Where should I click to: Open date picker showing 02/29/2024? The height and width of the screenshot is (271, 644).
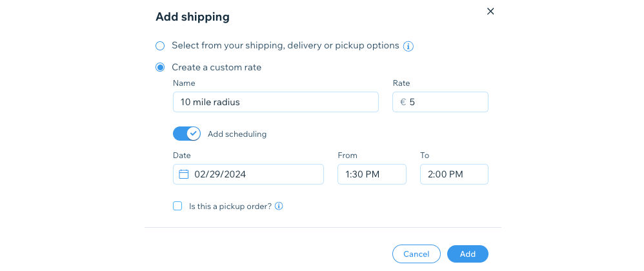[248, 174]
